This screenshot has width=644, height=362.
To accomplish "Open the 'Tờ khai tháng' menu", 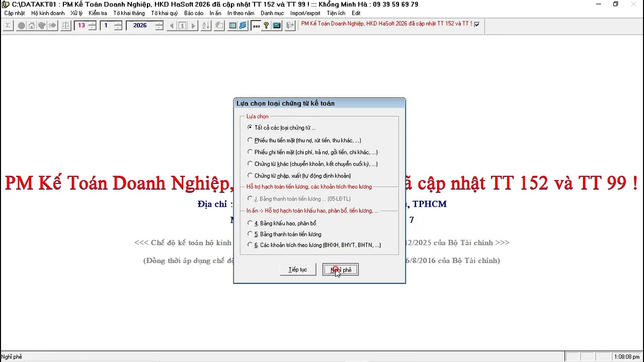I will (129, 14).
